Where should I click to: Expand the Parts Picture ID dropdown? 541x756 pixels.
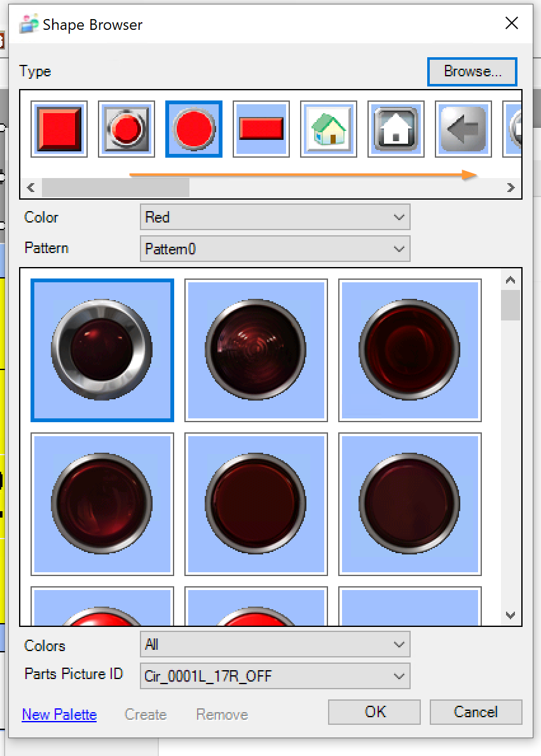(275, 676)
